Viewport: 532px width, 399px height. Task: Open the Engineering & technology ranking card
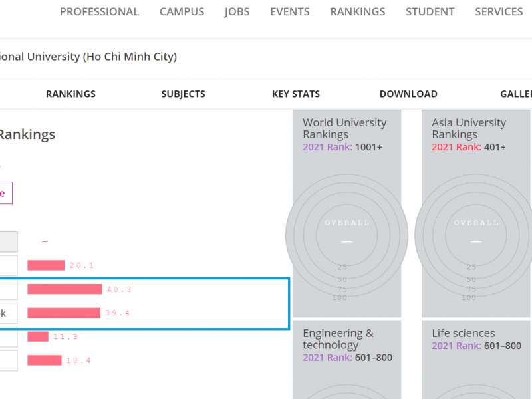(338, 339)
